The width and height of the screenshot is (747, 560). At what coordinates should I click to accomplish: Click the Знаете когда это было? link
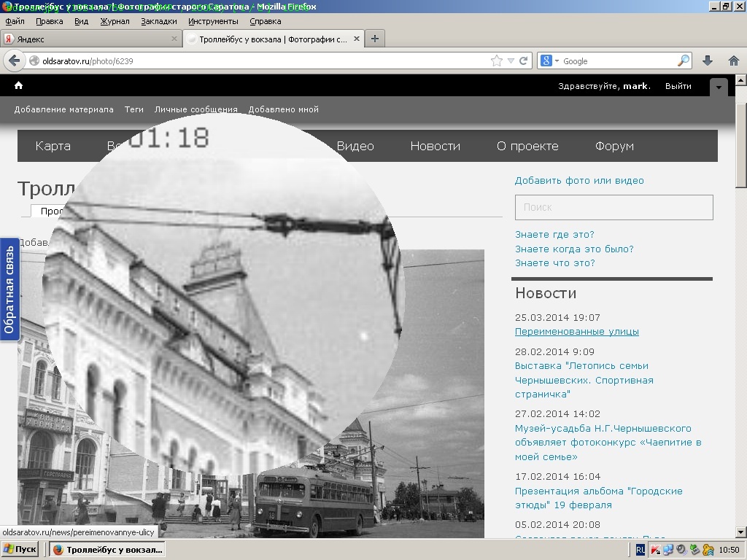[574, 249]
